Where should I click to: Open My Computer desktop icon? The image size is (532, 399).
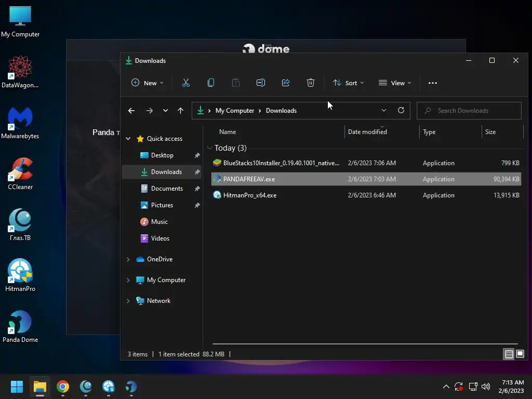(20, 22)
